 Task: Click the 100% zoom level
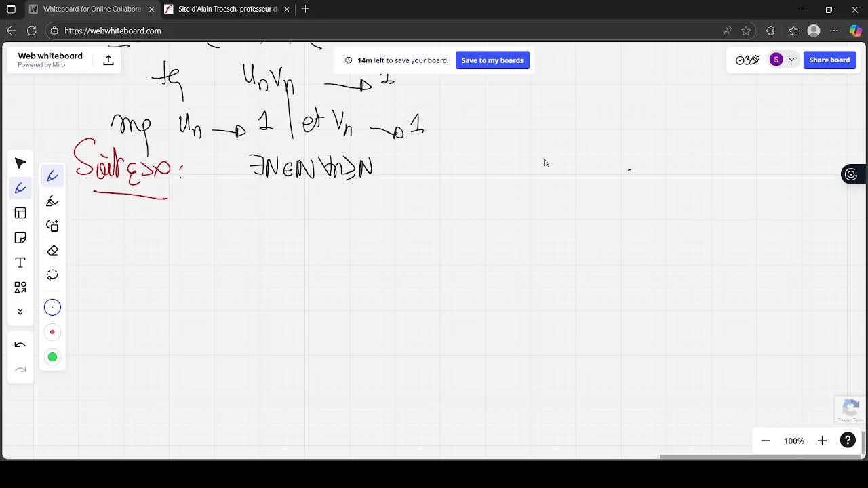[x=793, y=441]
